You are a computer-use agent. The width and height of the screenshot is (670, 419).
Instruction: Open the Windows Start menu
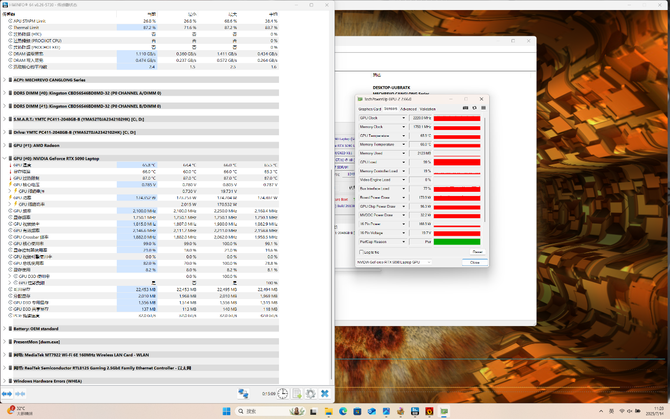[x=226, y=411]
